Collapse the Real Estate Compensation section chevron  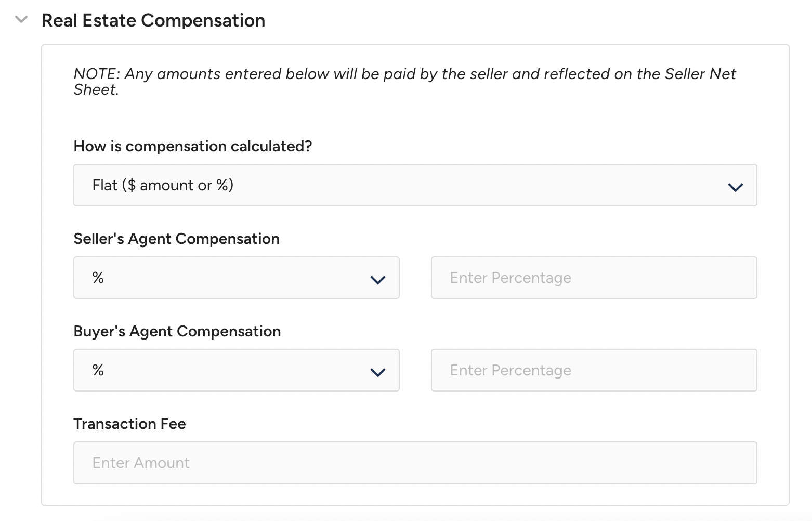click(21, 20)
